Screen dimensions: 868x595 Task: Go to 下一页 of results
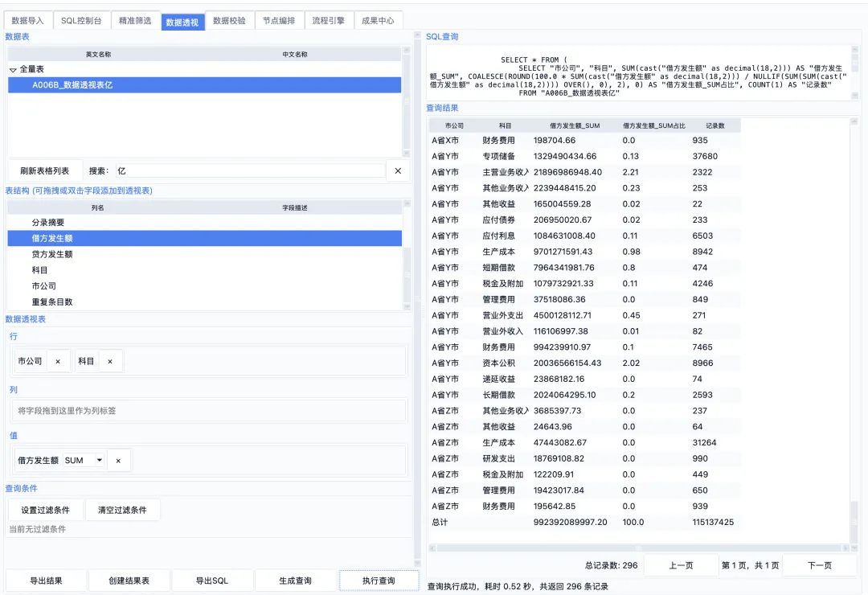pos(819,565)
